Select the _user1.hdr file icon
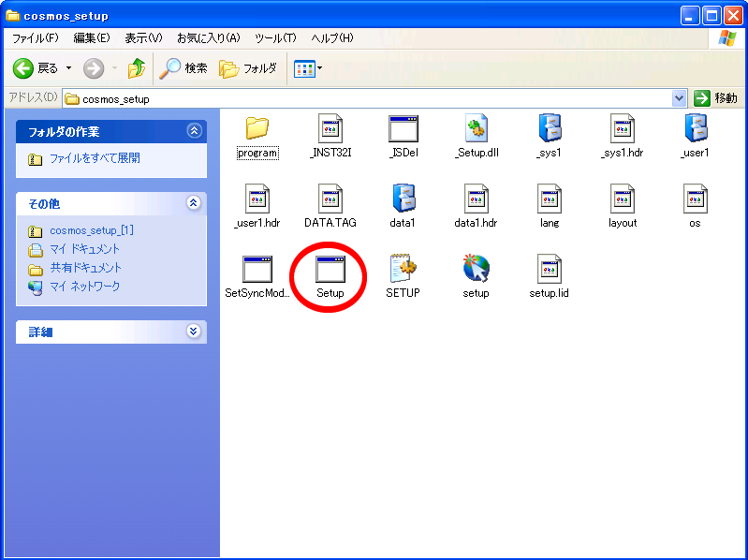 tap(257, 198)
